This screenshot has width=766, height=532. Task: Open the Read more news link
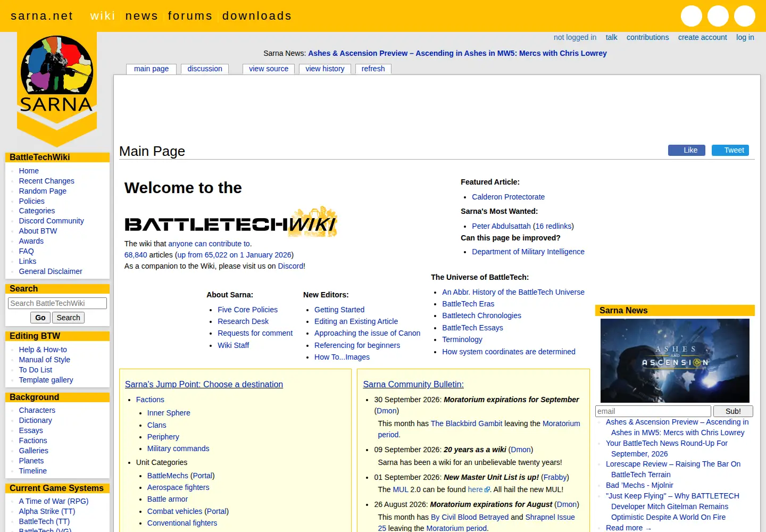click(628, 528)
